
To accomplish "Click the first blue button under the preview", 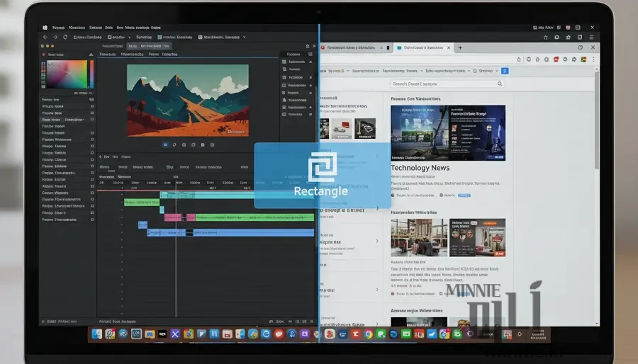I will 165,144.
